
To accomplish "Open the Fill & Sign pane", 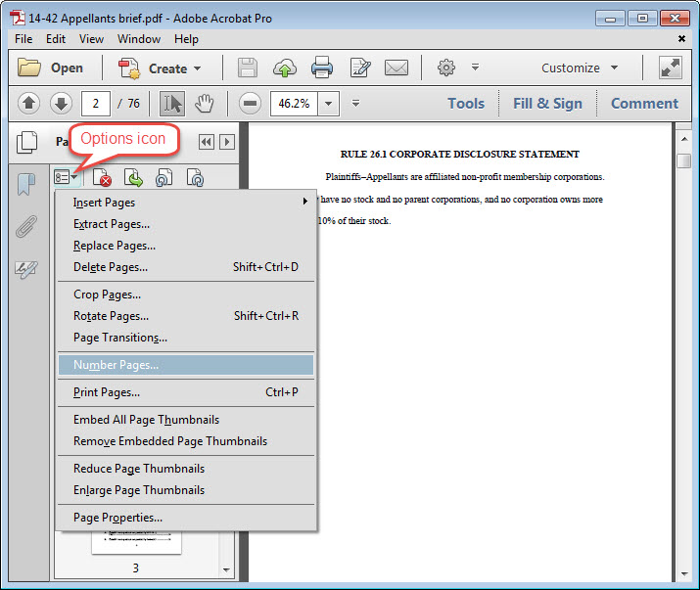I will 547,104.
